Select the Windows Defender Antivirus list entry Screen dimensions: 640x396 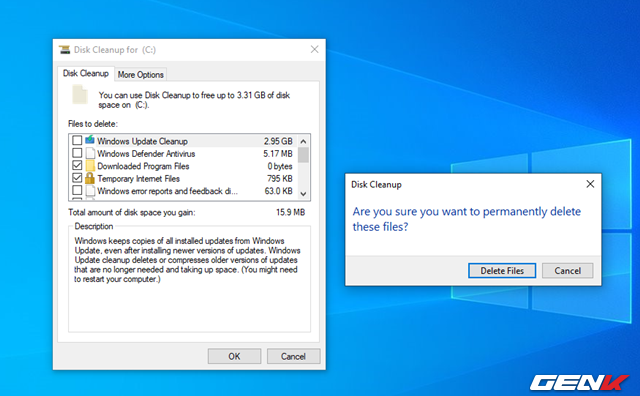click(x=183, y=154)
